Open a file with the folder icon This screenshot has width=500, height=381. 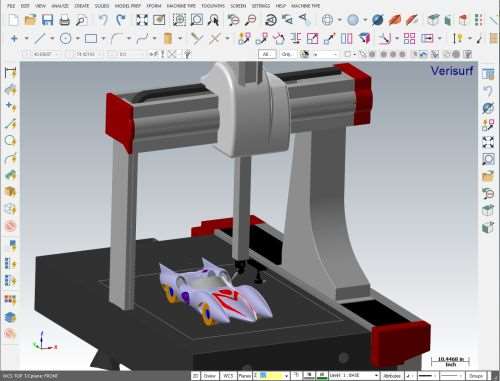click(30, 20)
